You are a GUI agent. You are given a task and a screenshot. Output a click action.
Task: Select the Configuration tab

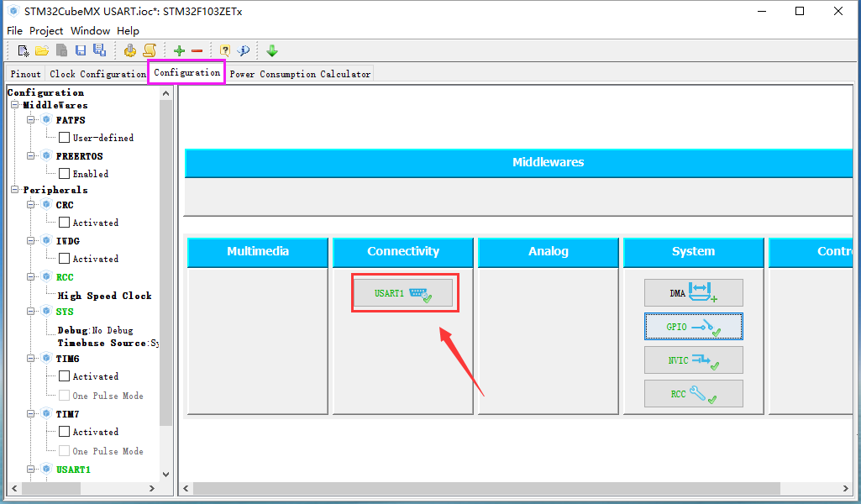(186, 72)
